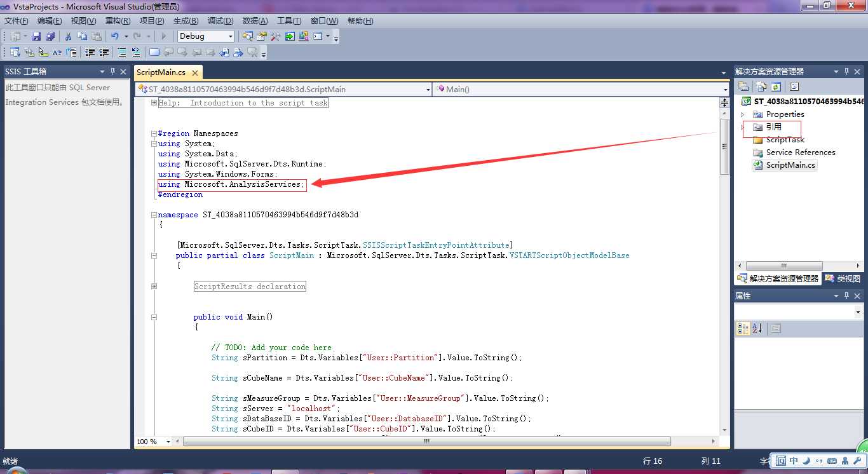Click the Save All icon
Screen dimensions: 868x474
50,36
